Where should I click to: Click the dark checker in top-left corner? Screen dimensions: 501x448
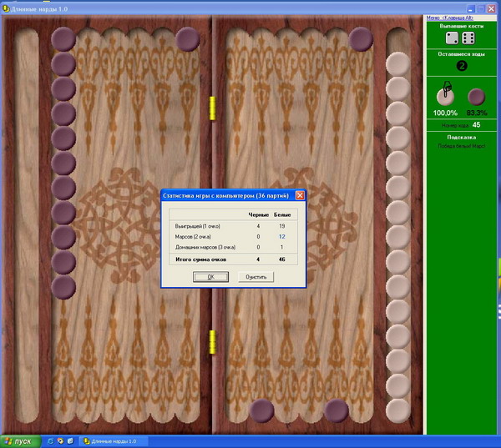(63, 38)
